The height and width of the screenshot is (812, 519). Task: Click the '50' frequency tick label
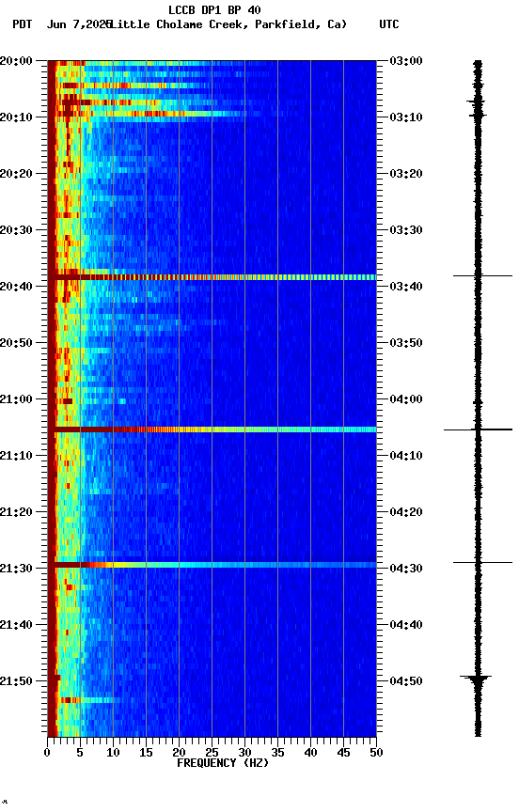tap(377, 753)
